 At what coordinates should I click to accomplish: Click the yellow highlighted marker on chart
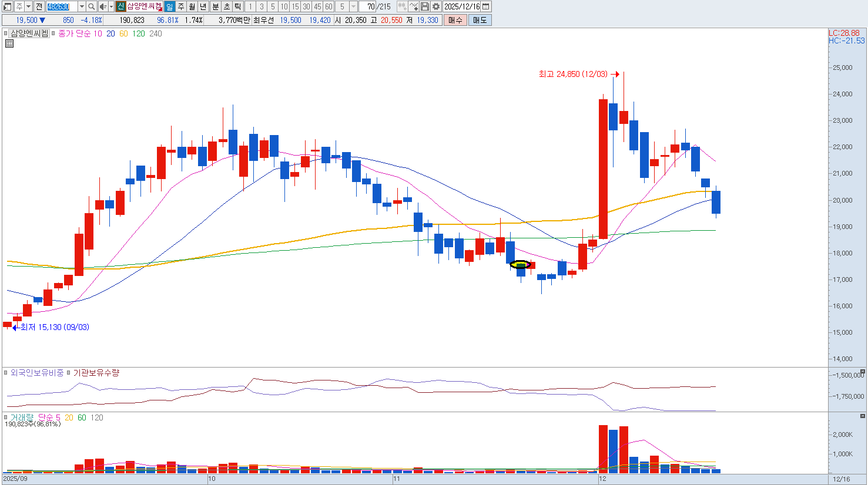(520, 265)
